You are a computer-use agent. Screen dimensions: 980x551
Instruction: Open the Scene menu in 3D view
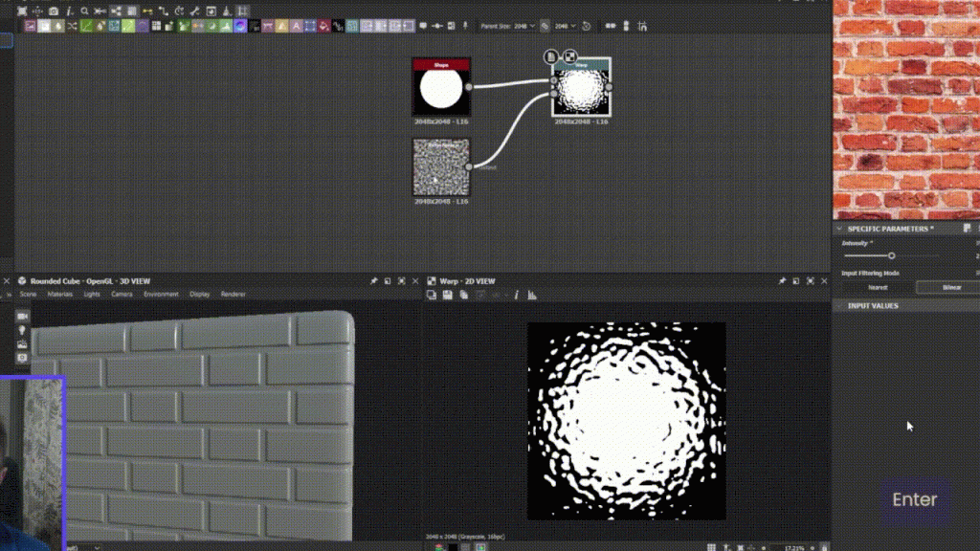pyautogui.click(x=28, y=295)
